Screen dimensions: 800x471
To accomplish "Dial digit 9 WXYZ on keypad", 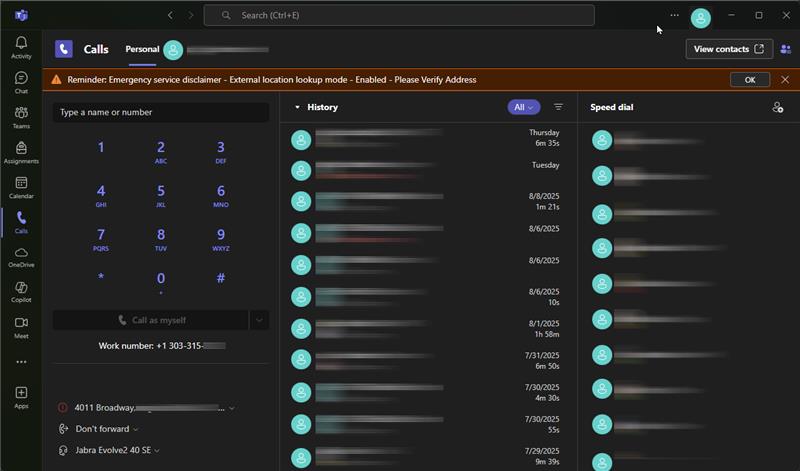I will pyautogui.click(x=220, y=239).
